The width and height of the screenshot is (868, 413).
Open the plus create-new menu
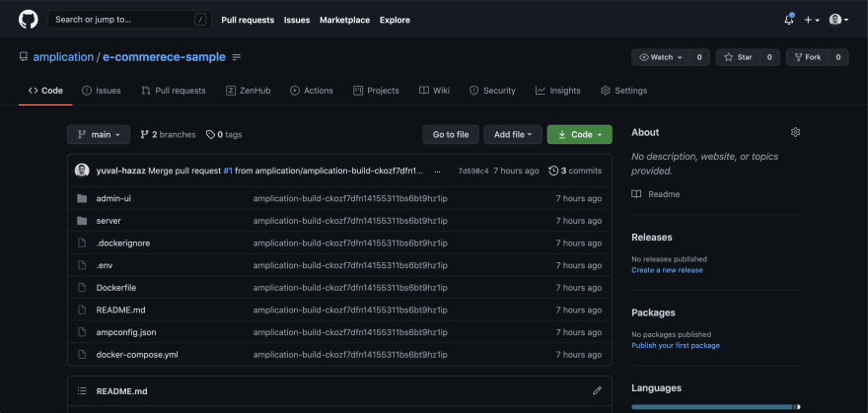click(x=811, y=20)
